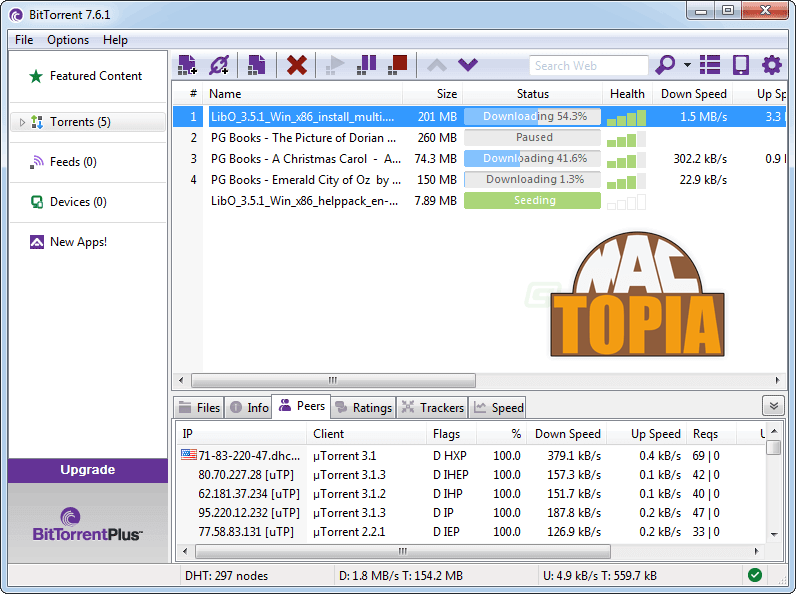
Task: Click the Downloading 41.6% progress bar
Action: click(x=533, y=159)
